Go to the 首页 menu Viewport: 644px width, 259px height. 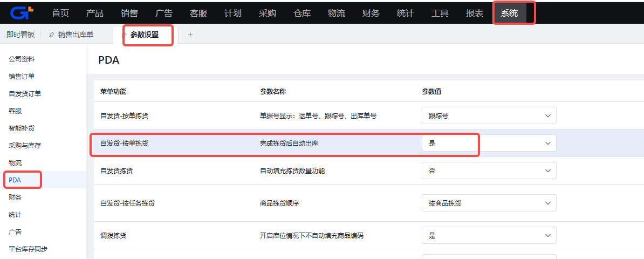pyautogui.click(x=60, y=13)
